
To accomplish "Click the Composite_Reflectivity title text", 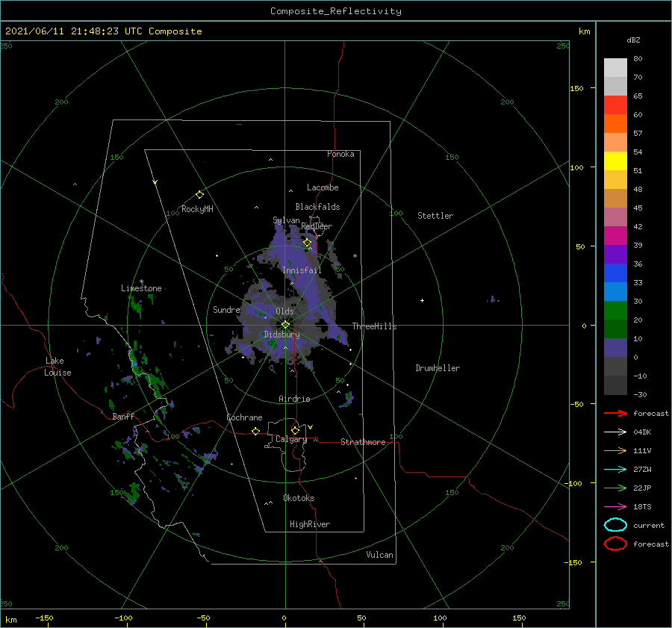I will pyautogui.click(x=336, y=11).
